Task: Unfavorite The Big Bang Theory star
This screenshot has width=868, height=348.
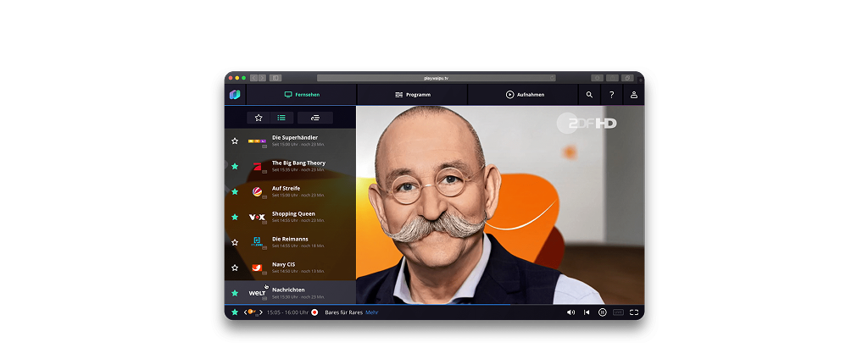Action: [235, 167]
